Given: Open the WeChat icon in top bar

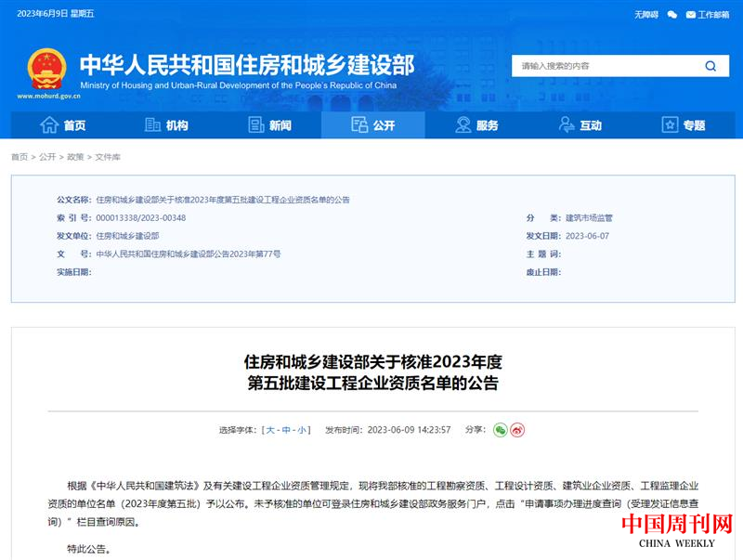Looking at the screenshot, I should pyautogui.click(x=671, y=15).
